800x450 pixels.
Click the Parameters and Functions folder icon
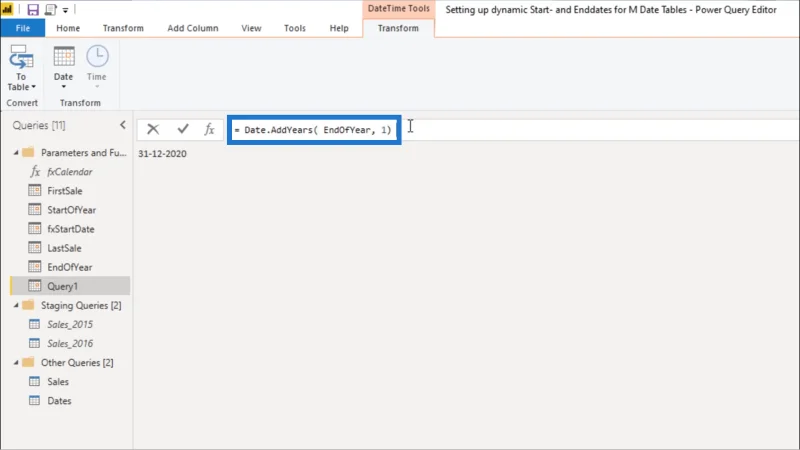(x=29, y=152)
